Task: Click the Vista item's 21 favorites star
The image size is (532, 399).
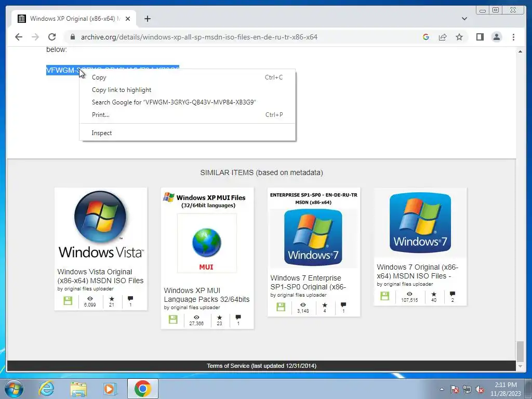Action: pyautogui.click(x=112, y=299)
